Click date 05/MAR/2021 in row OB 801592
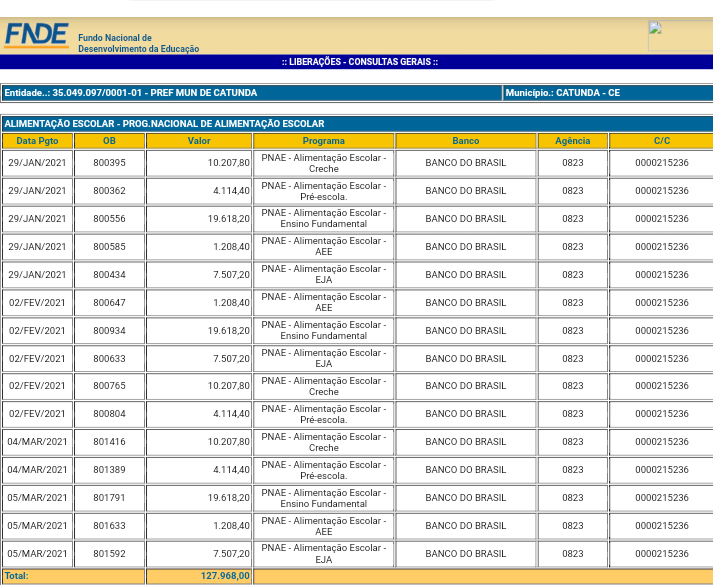Viewport: 713px width, 585px height. tap(37, 554)
